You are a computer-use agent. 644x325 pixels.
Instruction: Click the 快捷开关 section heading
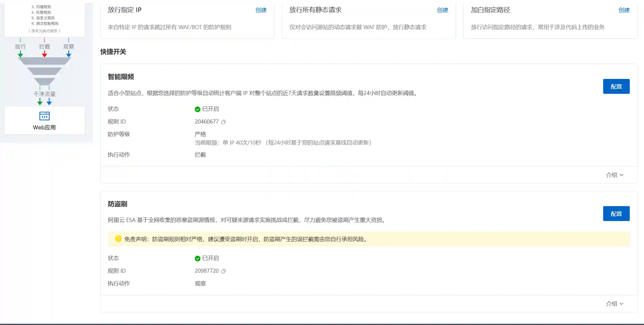coord(113,52)
